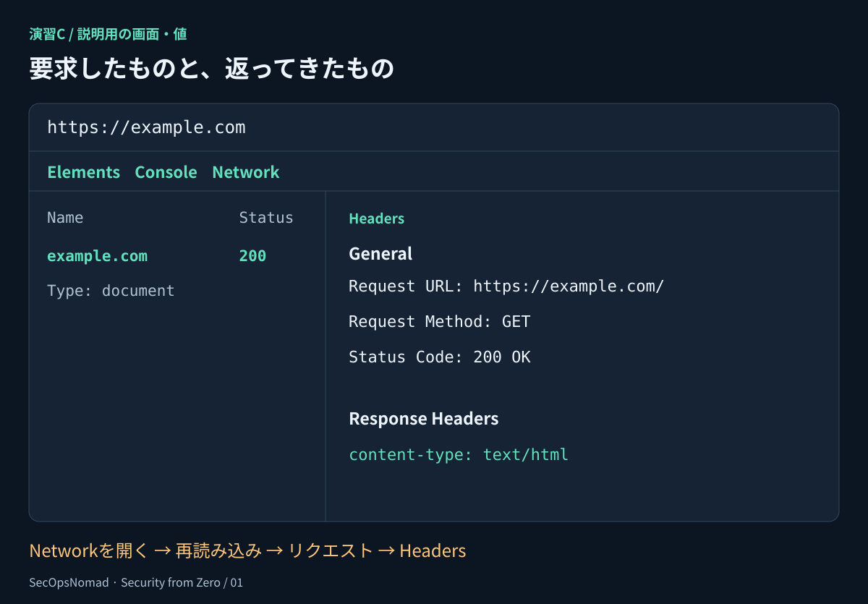The width and height of the screenshot is (868, 604).
Task: Select the Status Code: 200 OK line
Action: click(x=440, y=357)
